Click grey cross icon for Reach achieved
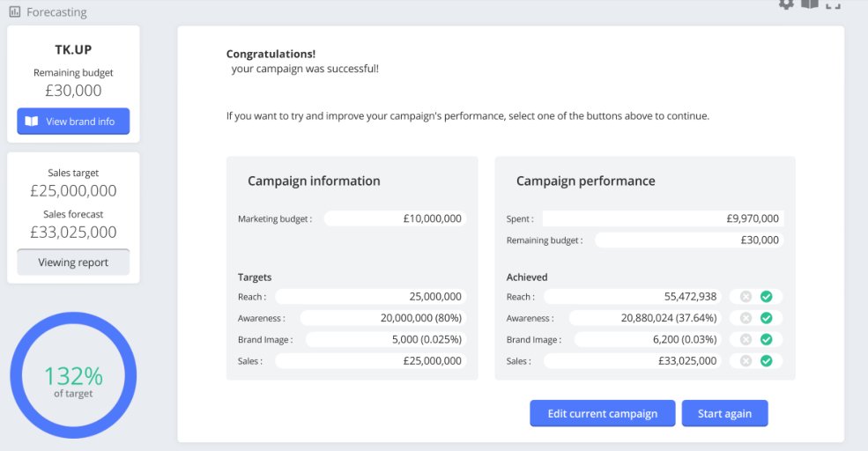Image resolution: width=868 pixels, height=451 pixels. tap(746, 297)
